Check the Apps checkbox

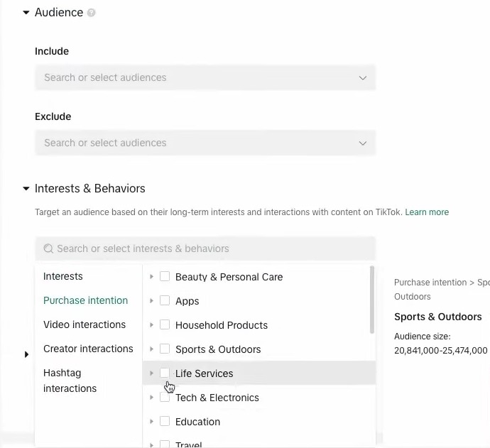[x=165, y=300]
